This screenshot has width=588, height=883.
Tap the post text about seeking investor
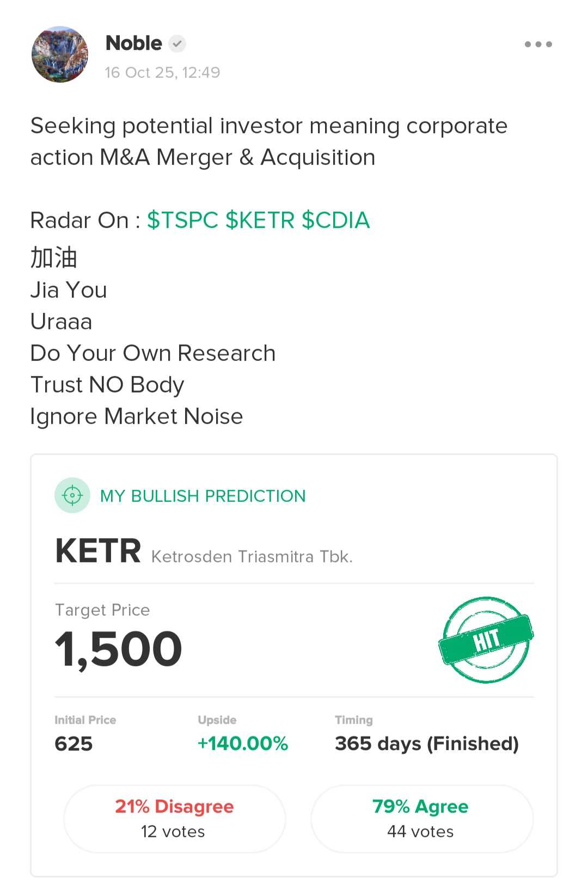tap(268, 142)
